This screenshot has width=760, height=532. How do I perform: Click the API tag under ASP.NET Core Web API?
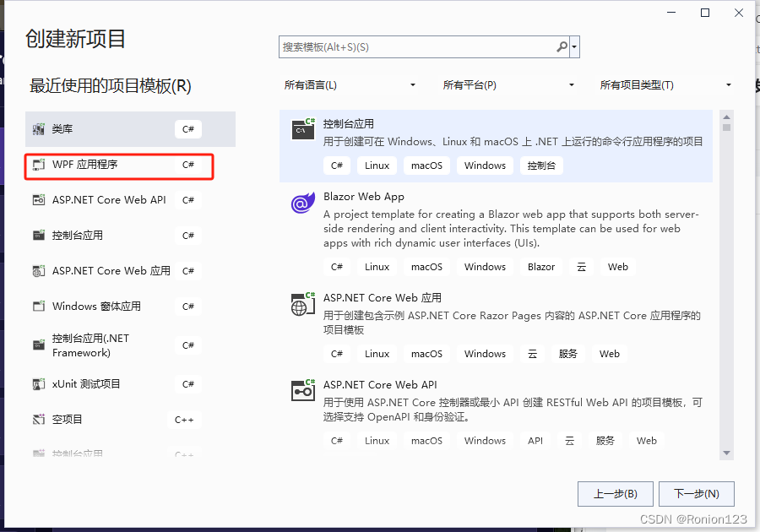[x=535, y=441]
